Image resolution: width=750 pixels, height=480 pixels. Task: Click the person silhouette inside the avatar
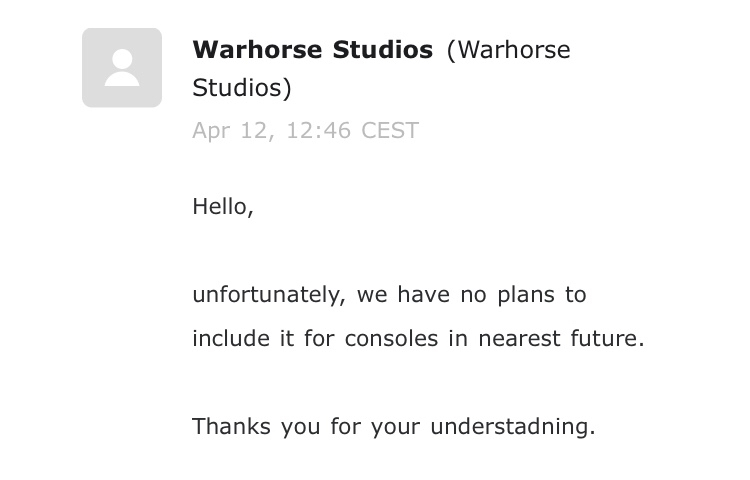point(122,67)
